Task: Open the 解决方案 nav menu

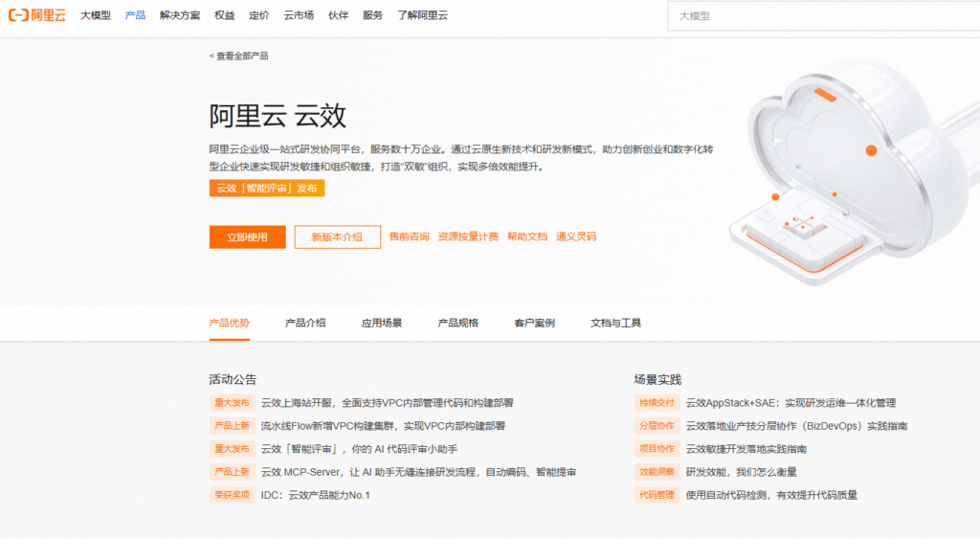Action: pos(180,15)
